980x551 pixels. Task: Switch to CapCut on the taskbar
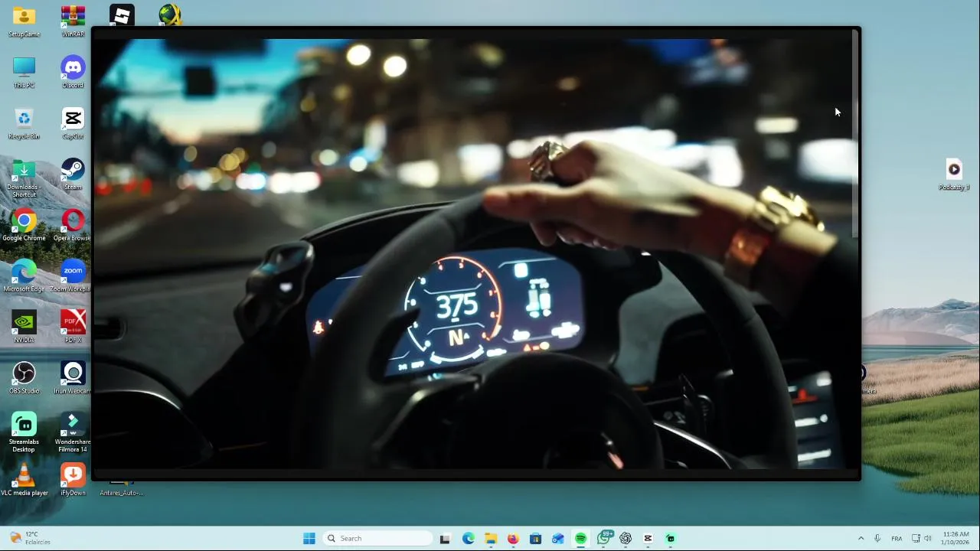click(648, 539)
